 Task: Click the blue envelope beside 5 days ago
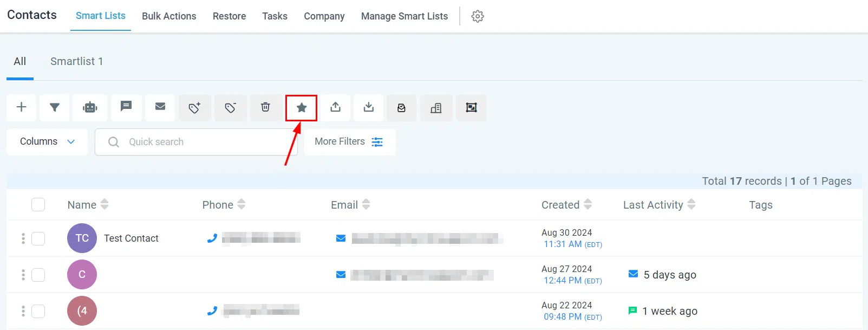click(x=633, y=274)
